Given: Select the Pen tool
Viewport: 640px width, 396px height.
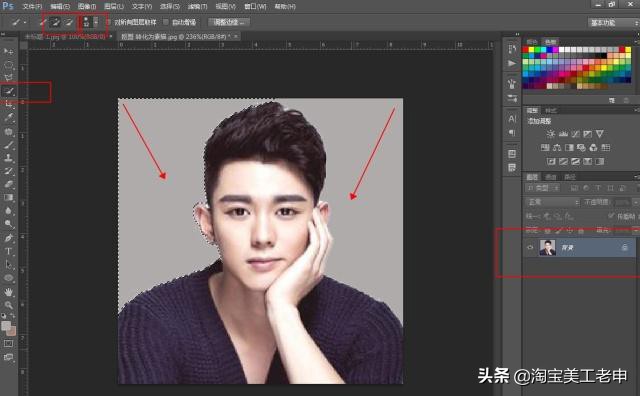Looking at the screenshot, I should [8, 238].
